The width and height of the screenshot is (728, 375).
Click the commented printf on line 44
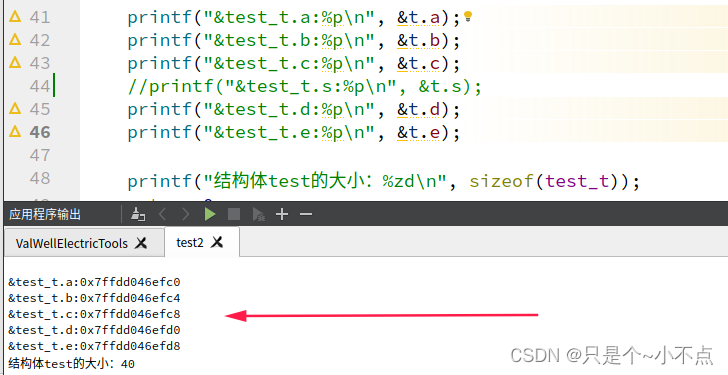(305, 87)
